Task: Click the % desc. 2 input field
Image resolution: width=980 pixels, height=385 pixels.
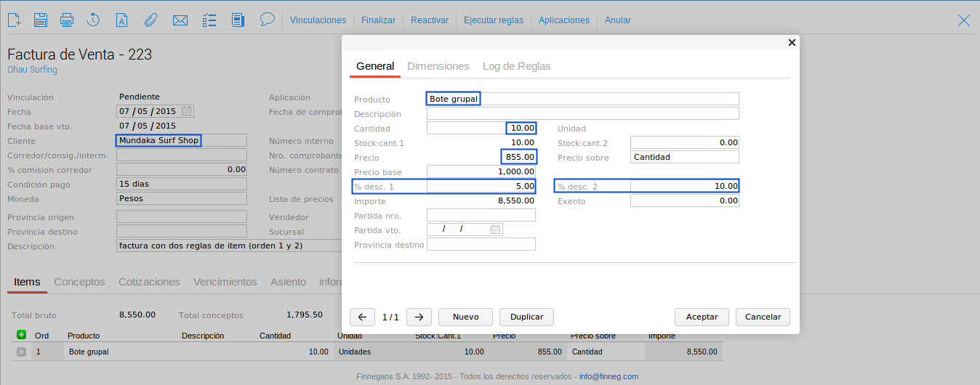Action: [684, 186]
